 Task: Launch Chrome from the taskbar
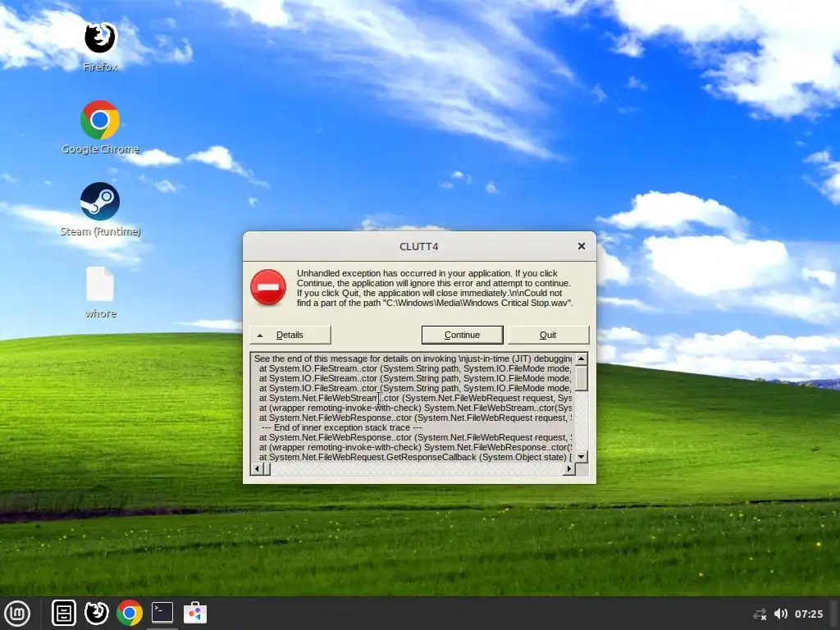point(129,614)
